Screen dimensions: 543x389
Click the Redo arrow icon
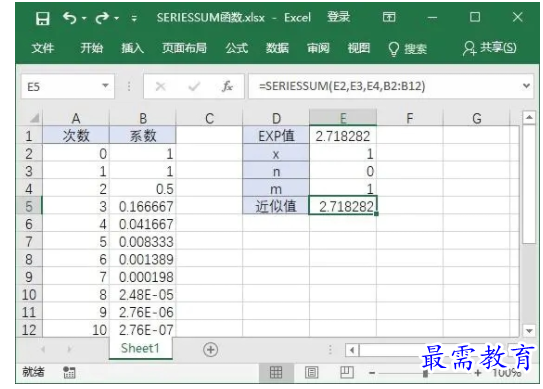(102, 18)
